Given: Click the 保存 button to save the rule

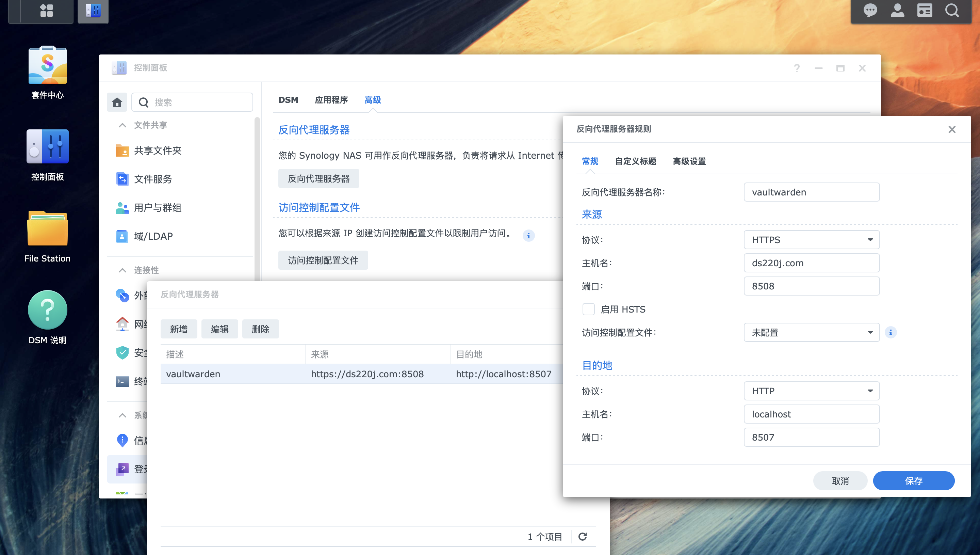Looking at the screenshot, I should coord(914,481).
